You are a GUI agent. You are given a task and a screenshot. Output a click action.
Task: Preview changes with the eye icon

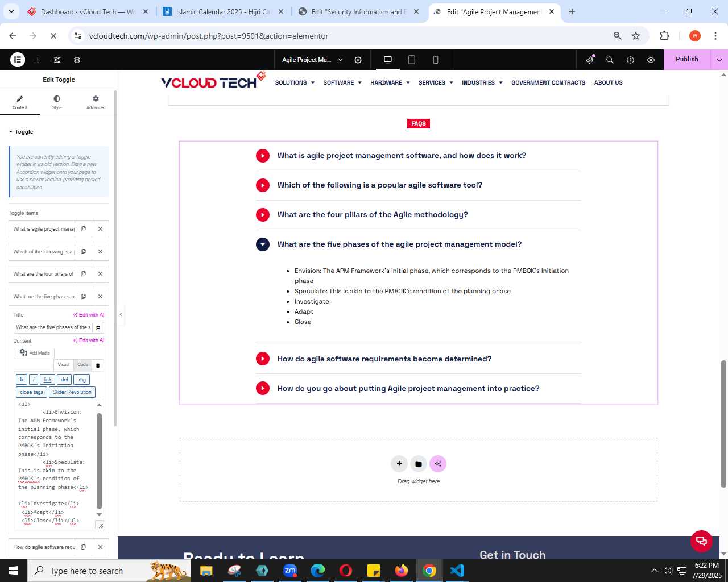pyautogui.click(x=651, y=60)
